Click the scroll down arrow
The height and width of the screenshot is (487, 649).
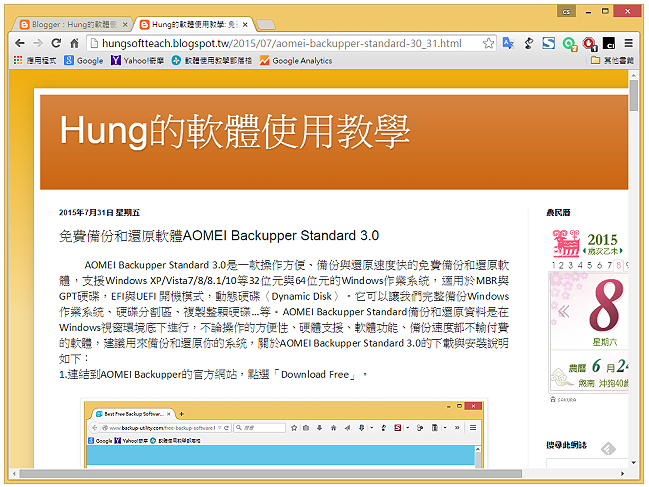[633, 463]
